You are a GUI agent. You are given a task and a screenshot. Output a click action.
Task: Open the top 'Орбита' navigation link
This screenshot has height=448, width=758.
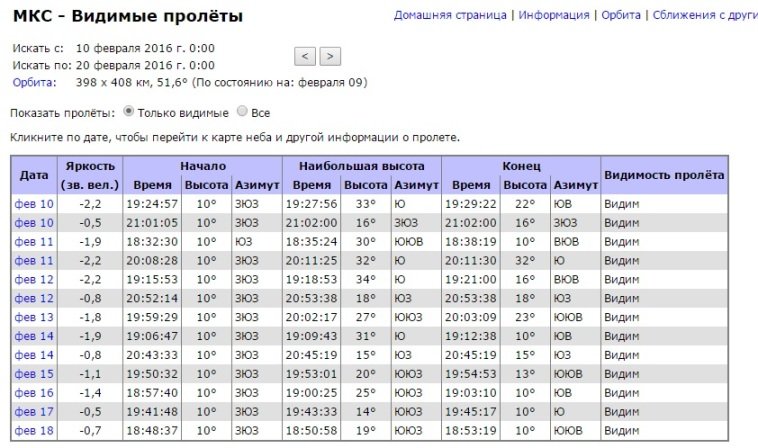tap(621, 15)
